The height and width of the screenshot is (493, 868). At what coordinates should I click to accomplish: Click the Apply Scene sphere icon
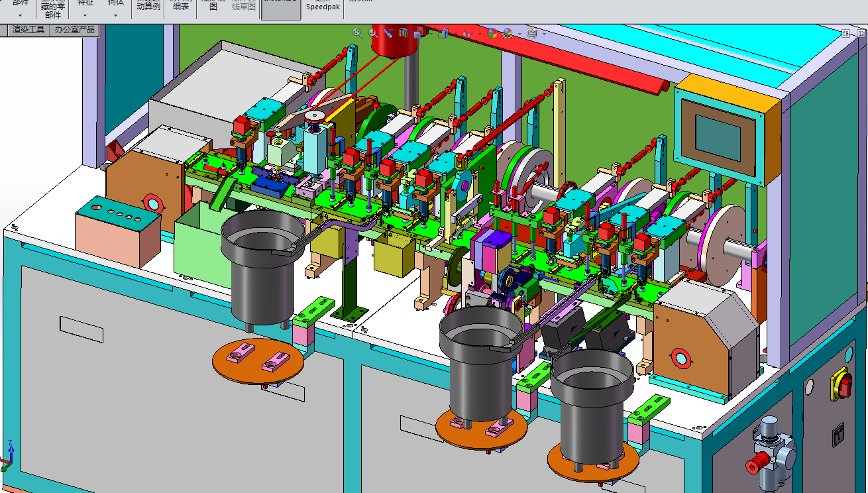tap(507, 32)
